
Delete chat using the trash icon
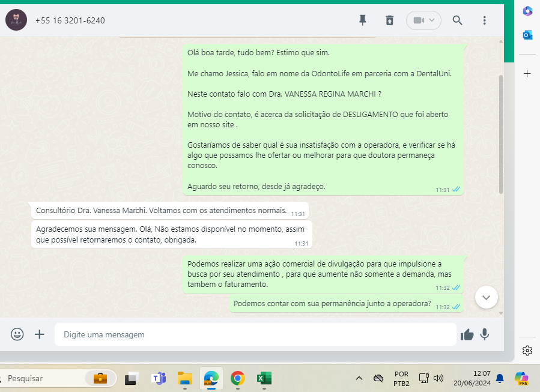(389, 20)
